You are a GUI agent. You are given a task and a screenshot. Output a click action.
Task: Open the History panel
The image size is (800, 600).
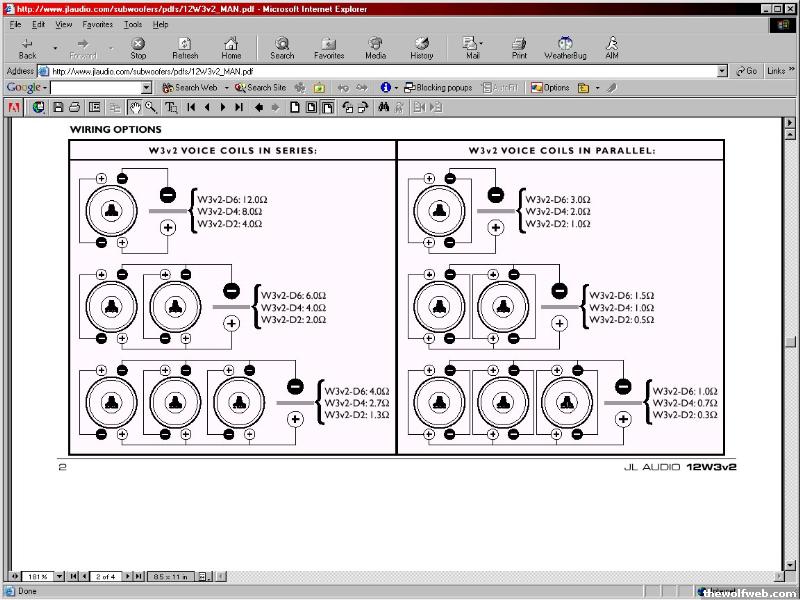click(422, 48)
